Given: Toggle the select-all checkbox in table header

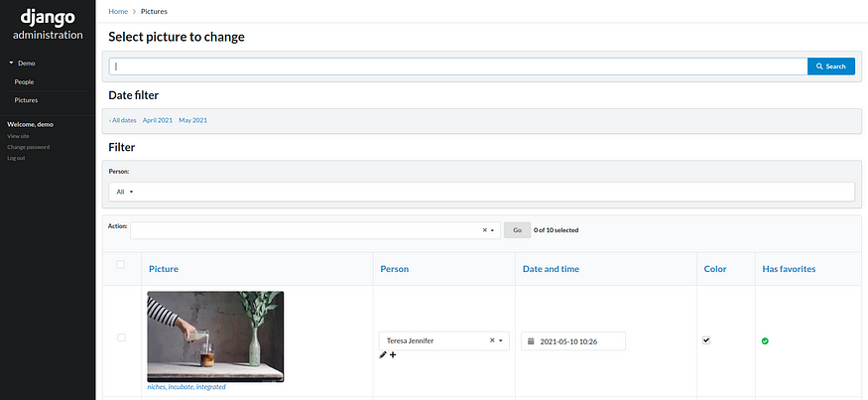Looking at the screenshot, I should [x=121, y=265].
